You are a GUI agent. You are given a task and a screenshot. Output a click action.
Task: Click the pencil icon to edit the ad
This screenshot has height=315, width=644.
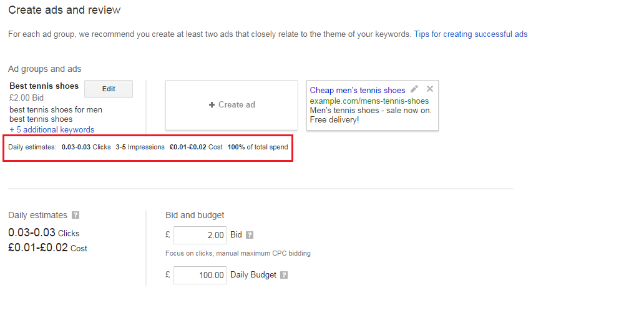pos(414,89)
